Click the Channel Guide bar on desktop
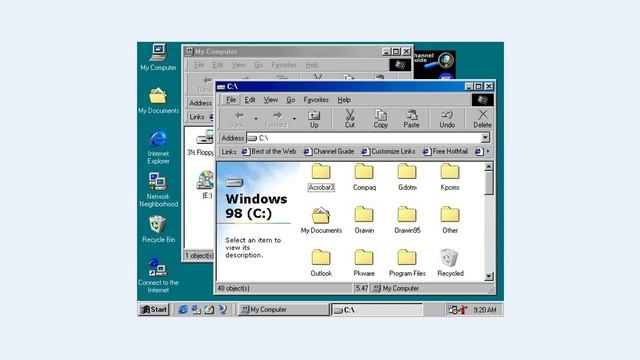640x360 pixels. pyautogui.click(x=434, y=64)
